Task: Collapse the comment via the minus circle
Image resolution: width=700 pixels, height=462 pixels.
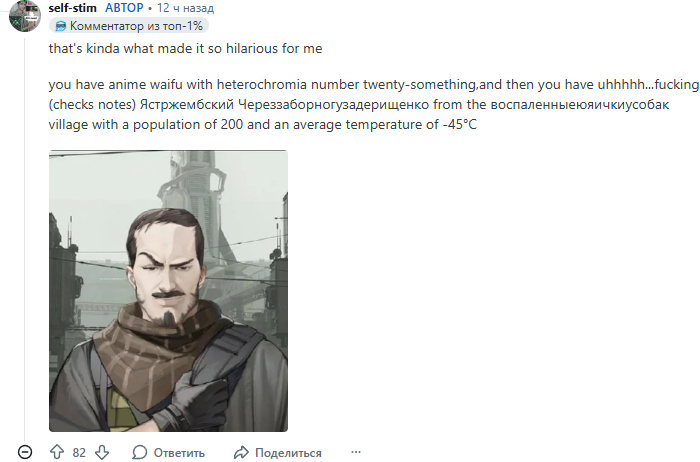Action: click(25, 452)
